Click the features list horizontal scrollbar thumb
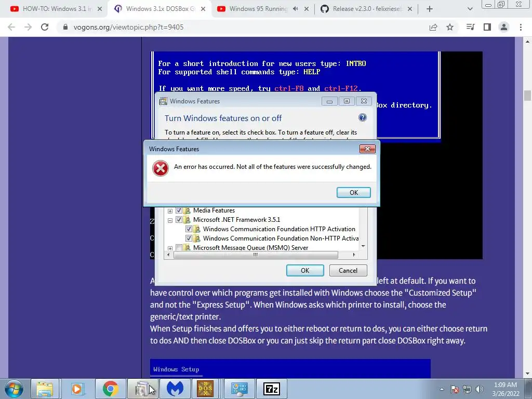 coord(256,255)
